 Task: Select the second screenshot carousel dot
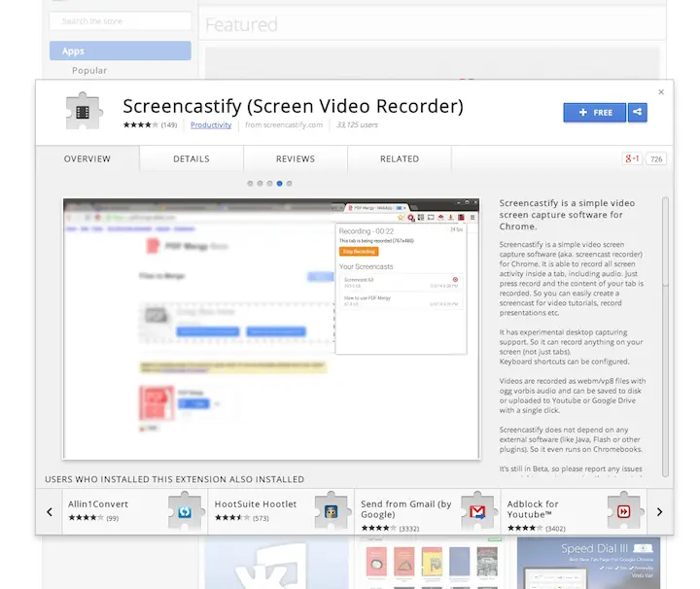click(260, 184)
